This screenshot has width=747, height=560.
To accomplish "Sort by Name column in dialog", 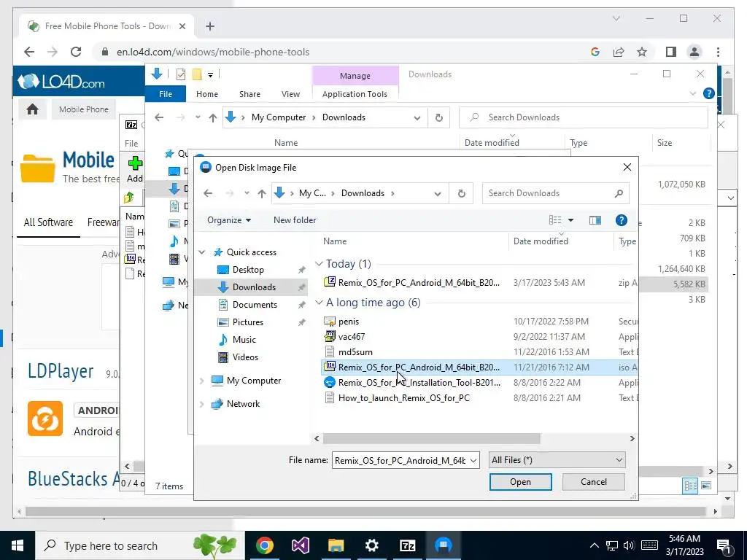I will click(335, 241).
